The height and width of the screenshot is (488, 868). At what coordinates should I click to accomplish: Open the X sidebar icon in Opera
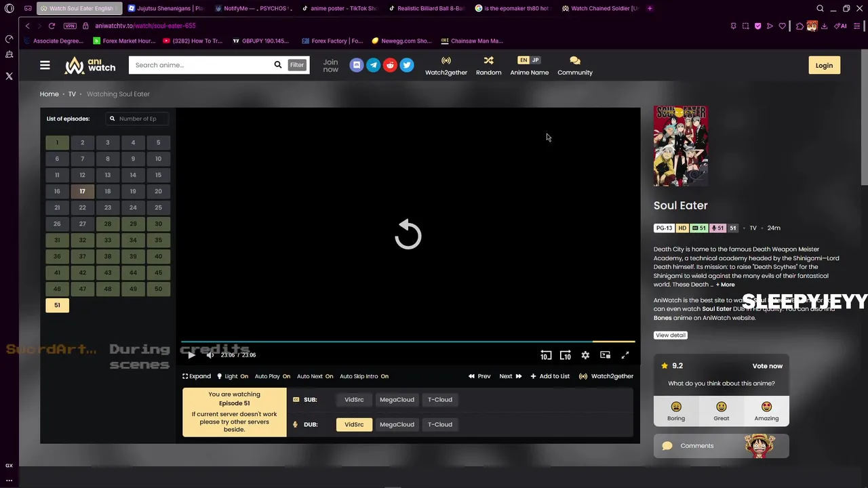coord(9,76)
